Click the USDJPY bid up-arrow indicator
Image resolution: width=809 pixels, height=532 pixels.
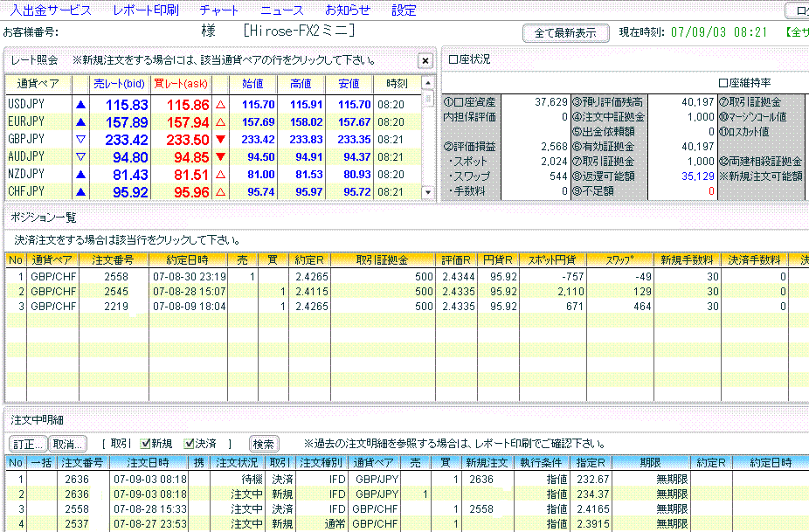click(80, 104)
